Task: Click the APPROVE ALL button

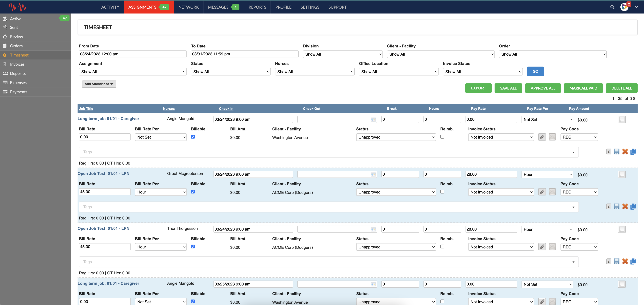Action: (543, 88)
